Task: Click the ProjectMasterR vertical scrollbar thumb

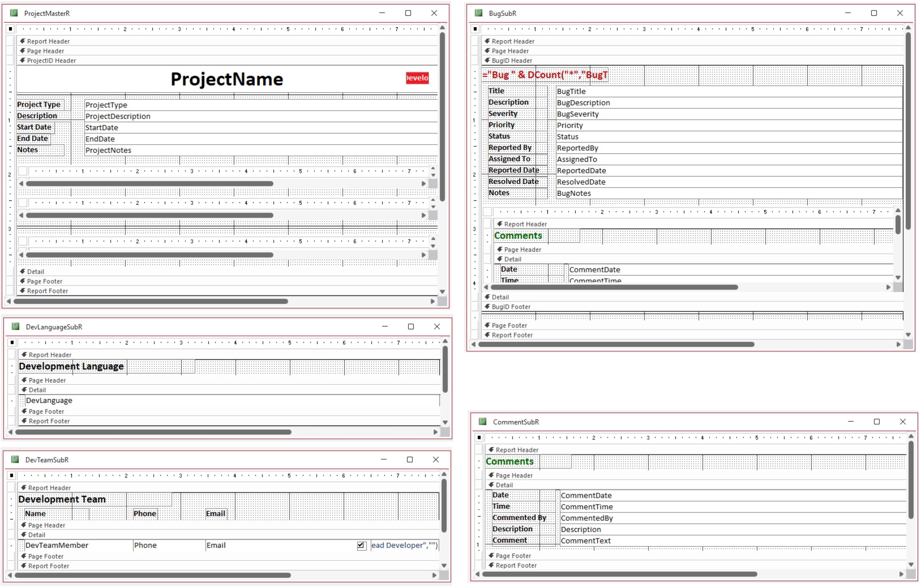Action: pos(442,117)
